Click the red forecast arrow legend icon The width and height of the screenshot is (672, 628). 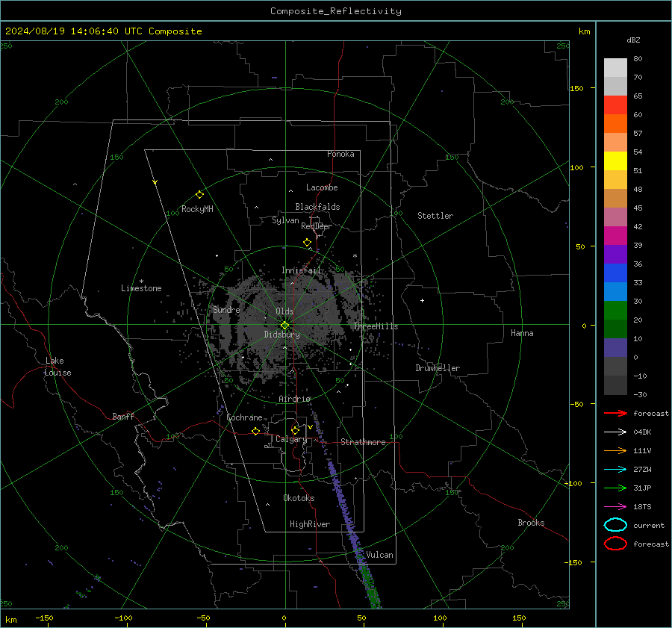tap(615, 413)
